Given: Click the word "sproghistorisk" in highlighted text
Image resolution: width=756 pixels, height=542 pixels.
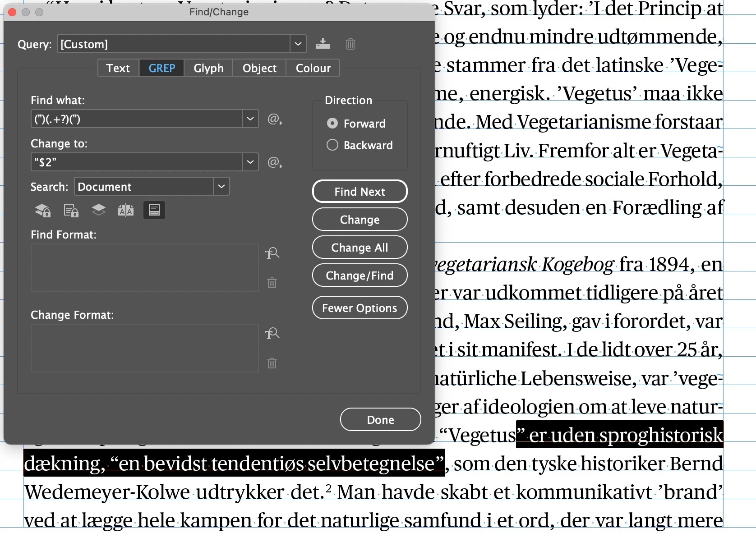Looking at the screenshot, I should click(x=661, y=436).
